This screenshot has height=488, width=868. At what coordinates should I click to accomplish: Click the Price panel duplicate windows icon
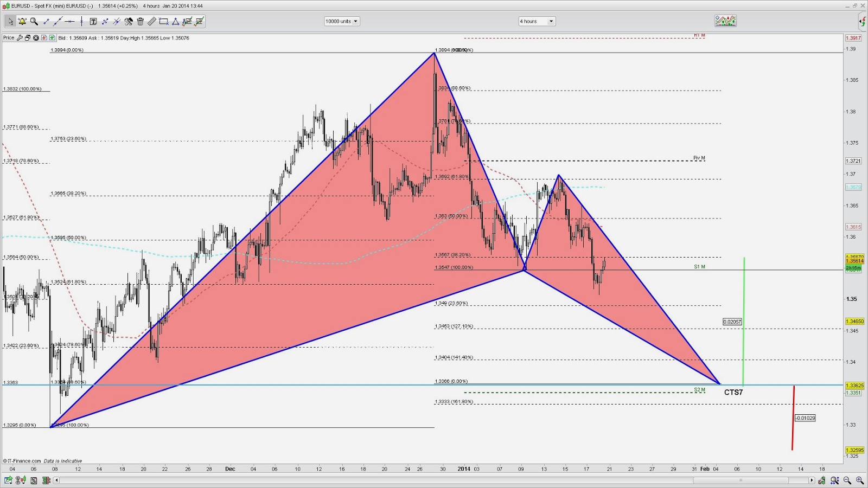point(28,38)
